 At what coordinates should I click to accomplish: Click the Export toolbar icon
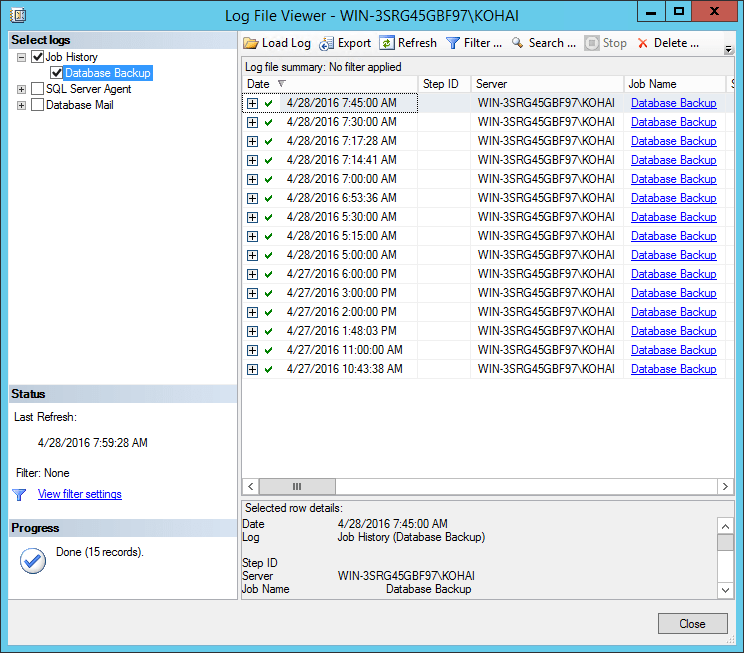click(x=328, y=43)
